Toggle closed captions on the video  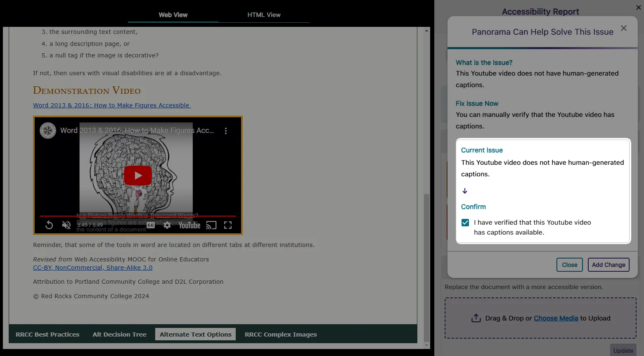click(151, 225)
